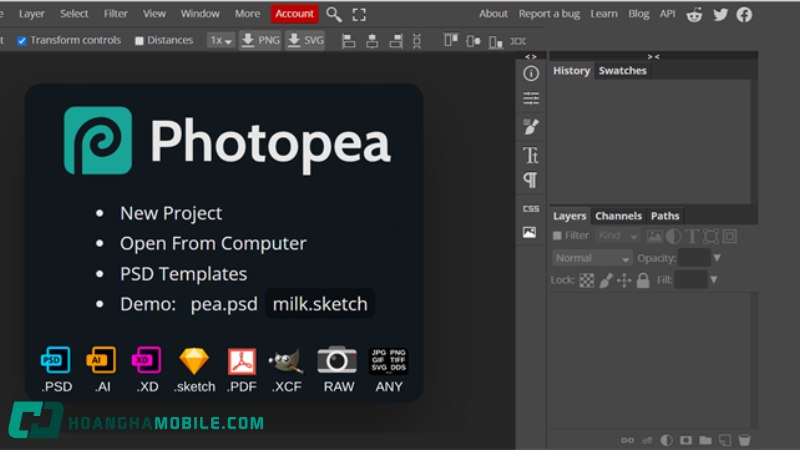Viewport: 800px width, 450px height.
Task: Expand the 1x export scale dropdown
Action: (220, 41)
